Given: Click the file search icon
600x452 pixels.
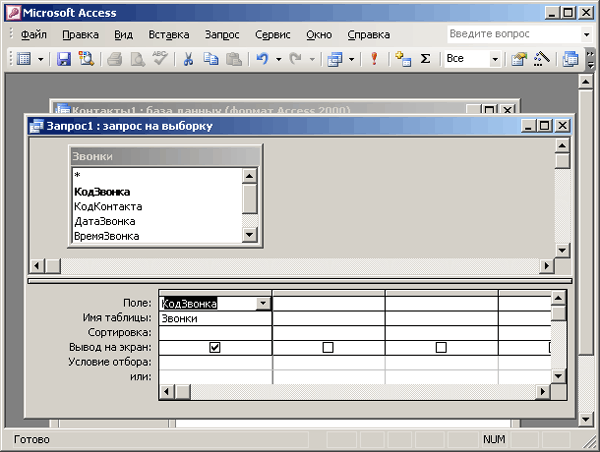Looking at the screenshot, I should coord(86,59).
